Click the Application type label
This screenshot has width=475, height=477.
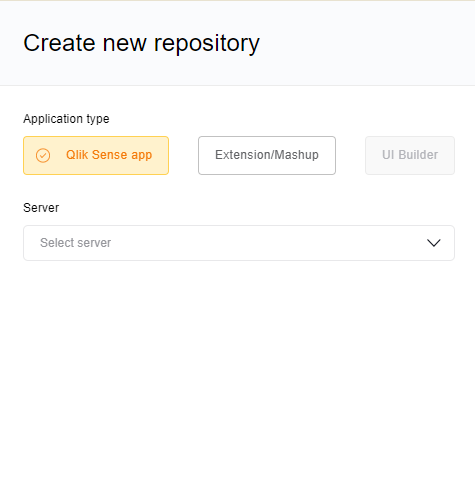[x=66, y=119]
